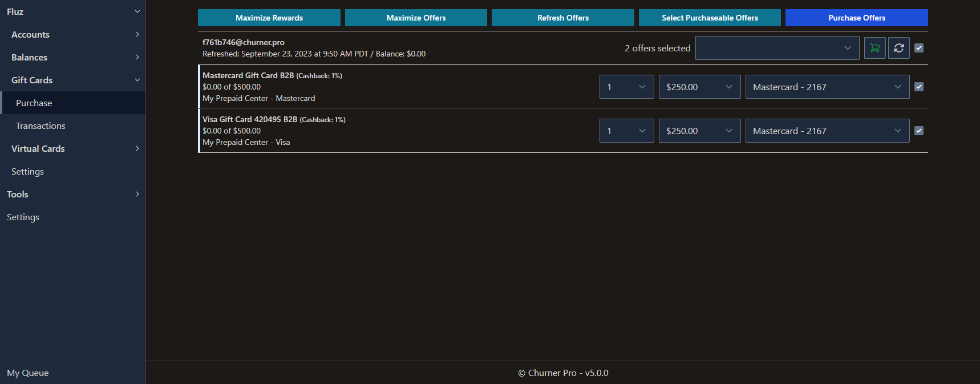Uncheck the account-level select all checkbox
Screen dimensions: 980x384
(919, 48)
